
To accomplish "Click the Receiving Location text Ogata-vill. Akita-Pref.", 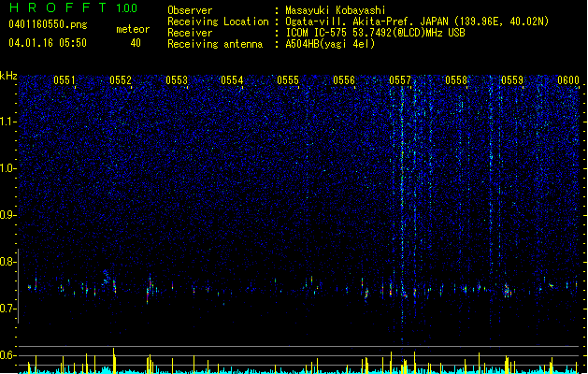I will [347, 22].
